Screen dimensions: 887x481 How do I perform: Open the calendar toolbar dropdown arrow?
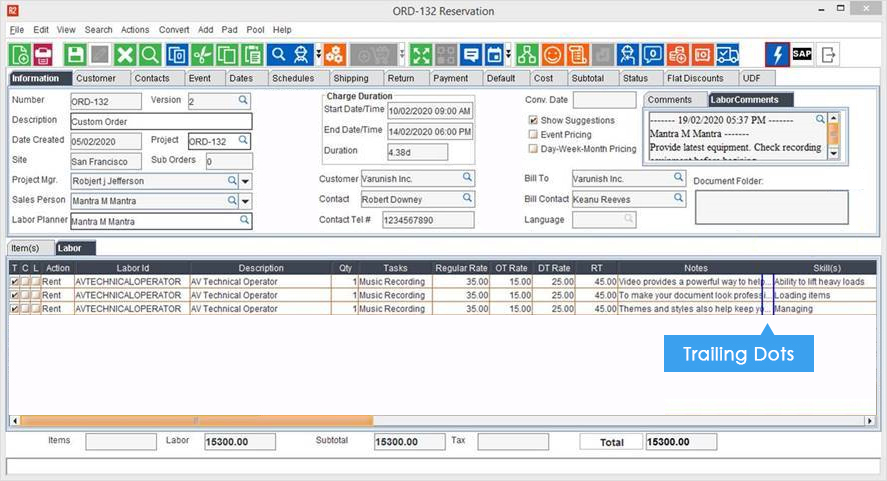point(508,54)
